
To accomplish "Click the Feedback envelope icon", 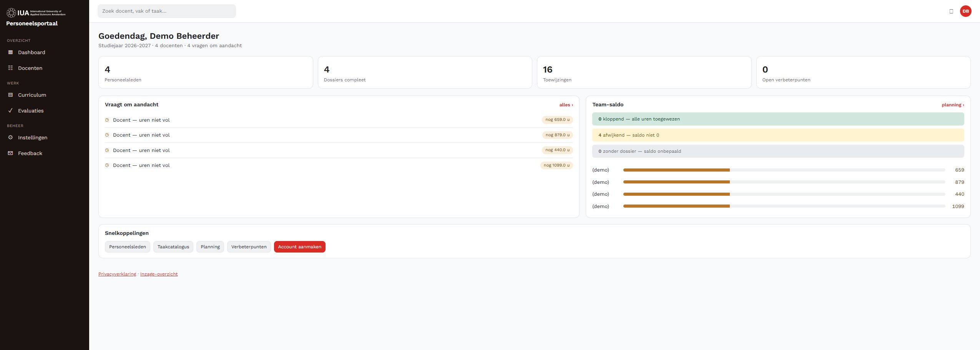I will 10,153.
